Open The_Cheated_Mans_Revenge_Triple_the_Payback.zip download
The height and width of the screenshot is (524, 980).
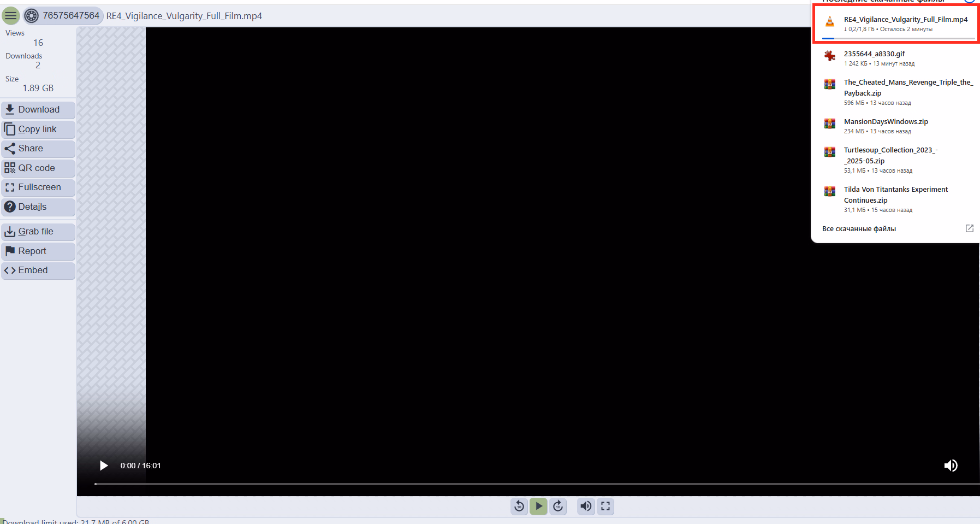click(x=896, y=92)
